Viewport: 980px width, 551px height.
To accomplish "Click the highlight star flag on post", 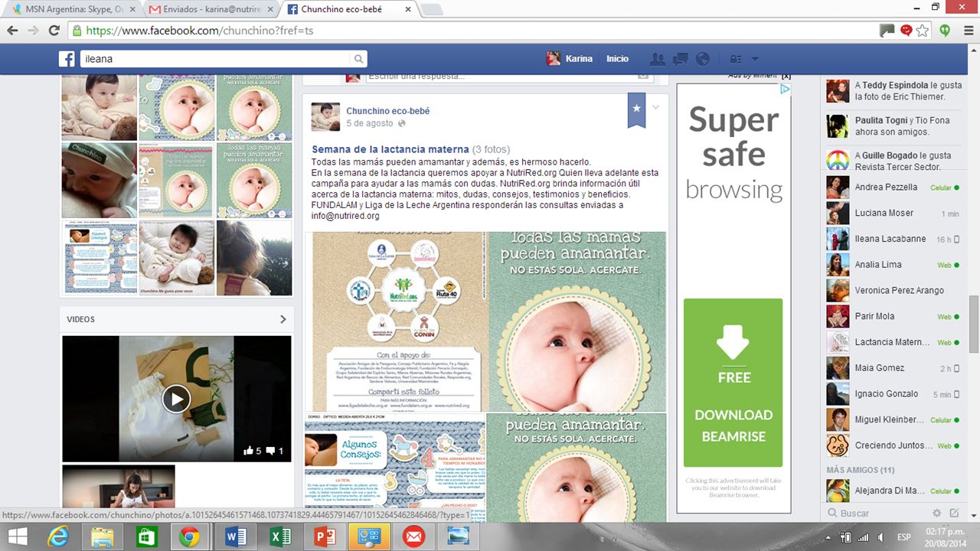I will click(636, 109).
